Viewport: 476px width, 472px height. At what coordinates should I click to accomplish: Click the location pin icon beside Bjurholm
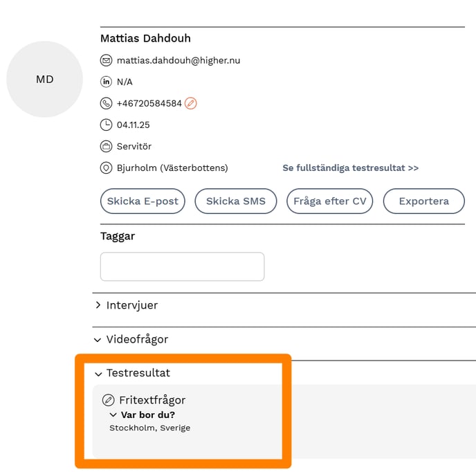tap(106, 168)
